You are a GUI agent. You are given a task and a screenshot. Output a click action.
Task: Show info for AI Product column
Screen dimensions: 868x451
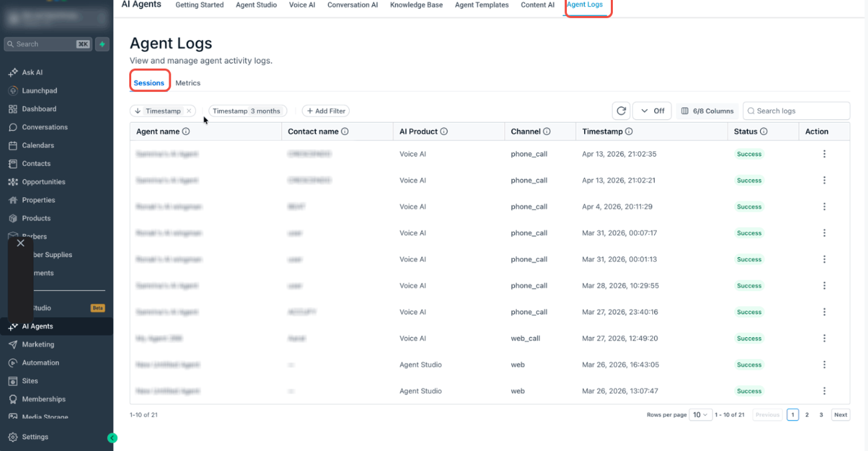coord(444,132)
